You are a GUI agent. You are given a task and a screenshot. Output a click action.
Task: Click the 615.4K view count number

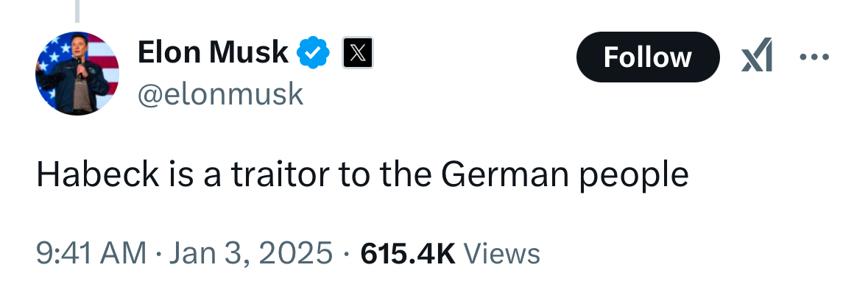pos(408,253)
